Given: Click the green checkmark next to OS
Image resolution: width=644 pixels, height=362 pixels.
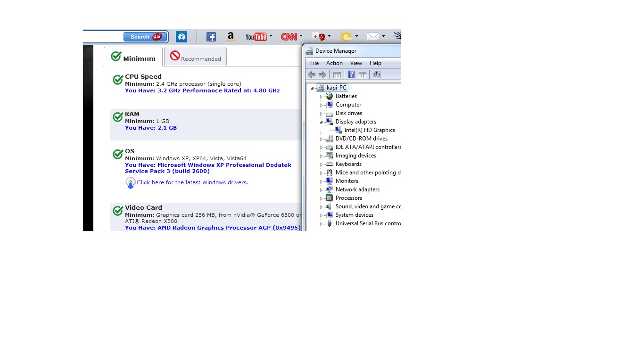Looking at the screenshot, I should coord(118,154).
